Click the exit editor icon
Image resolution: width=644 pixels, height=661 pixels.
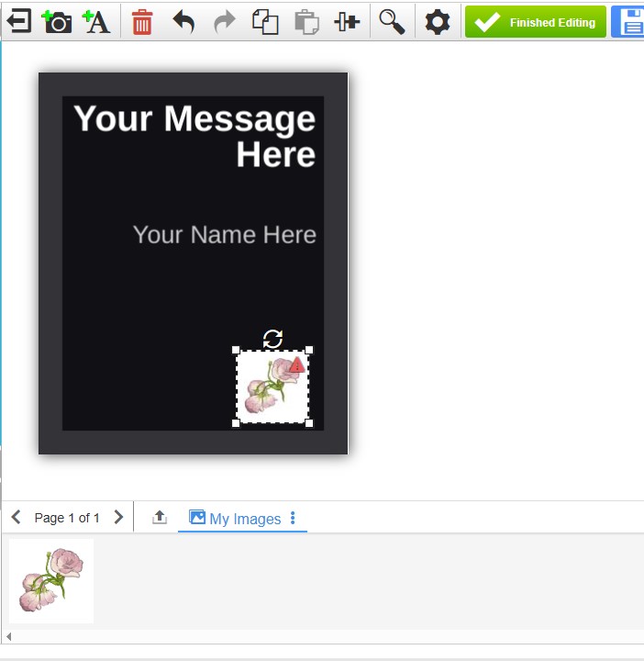point(19,21)
